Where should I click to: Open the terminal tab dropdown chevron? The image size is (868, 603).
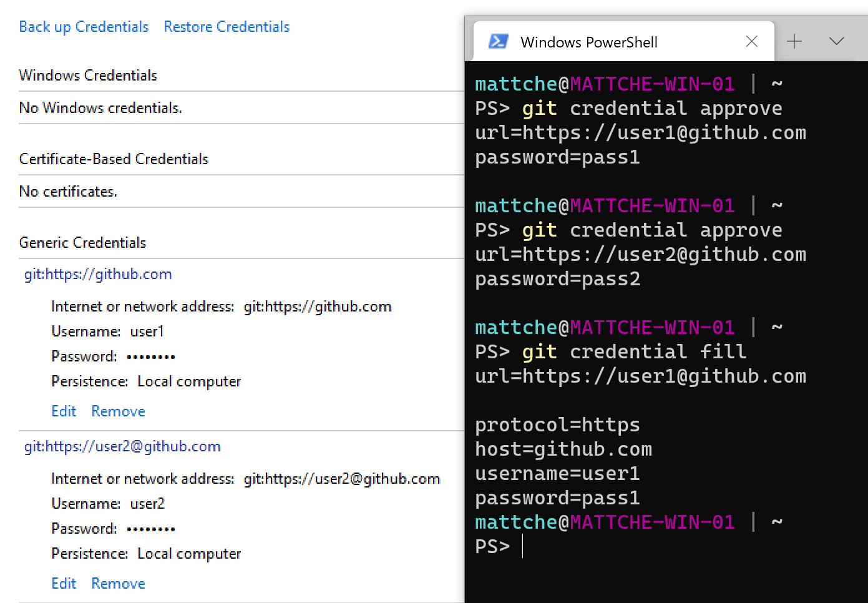(x=836, y=41)
